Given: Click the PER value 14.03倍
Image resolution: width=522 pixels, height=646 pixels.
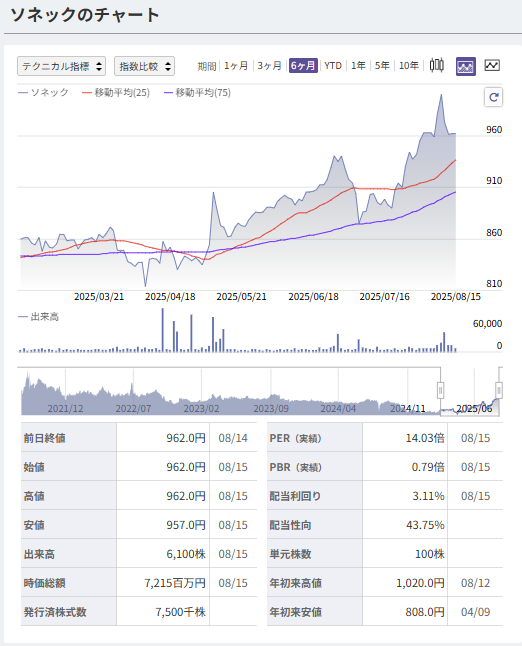Looking at the screenshot, I should tap(425, 438).
